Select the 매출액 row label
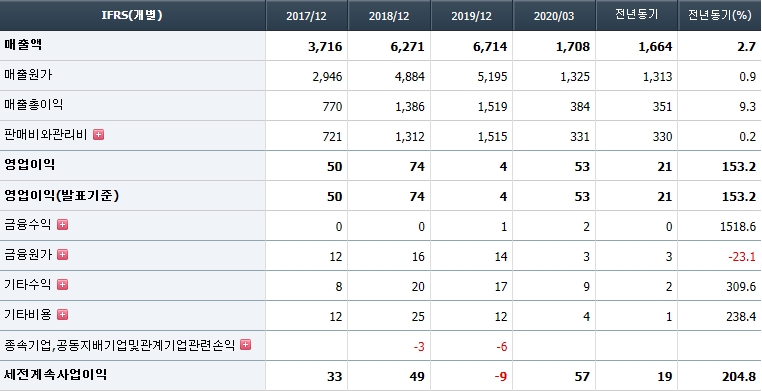This screenshot has width=762, height=391. pos(23,45)
